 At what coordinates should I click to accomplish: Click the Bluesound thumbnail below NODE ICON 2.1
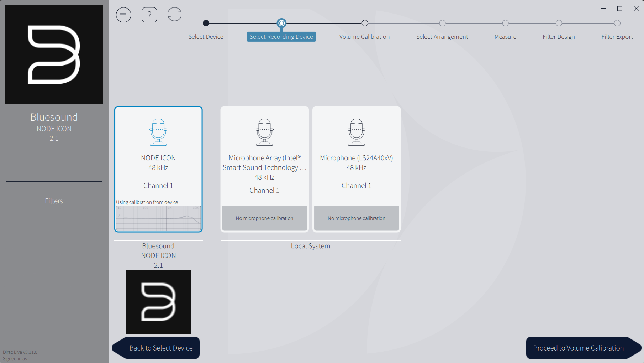tap(158, 302)
